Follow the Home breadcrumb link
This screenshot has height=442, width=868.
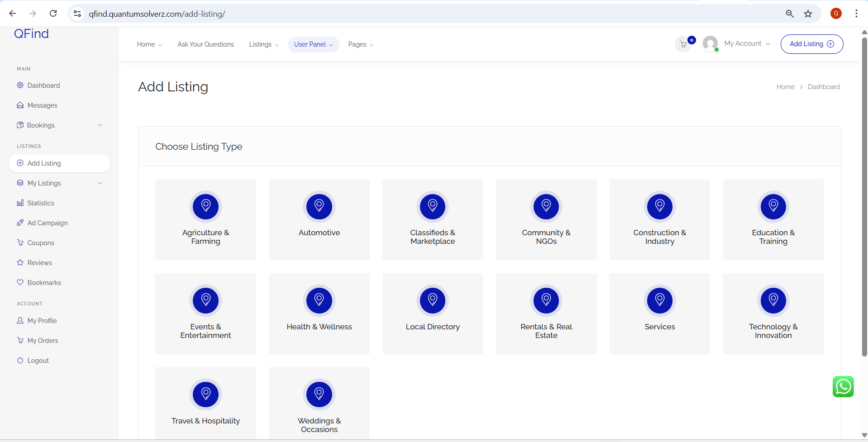[x=785, y=87]
